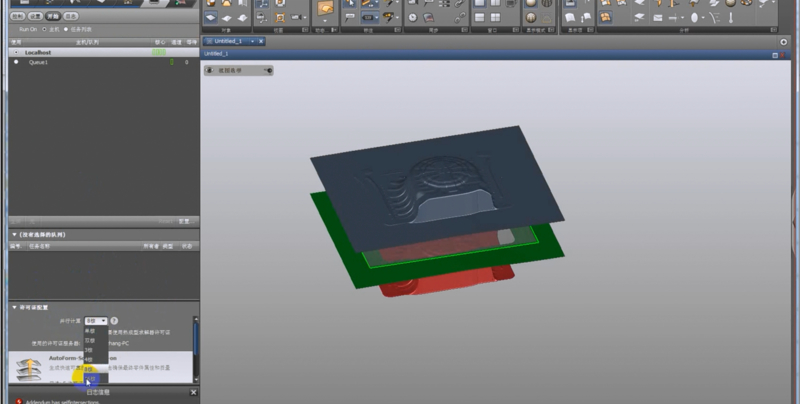
Task: Open the 日志 pill tab
Action: 71,16
